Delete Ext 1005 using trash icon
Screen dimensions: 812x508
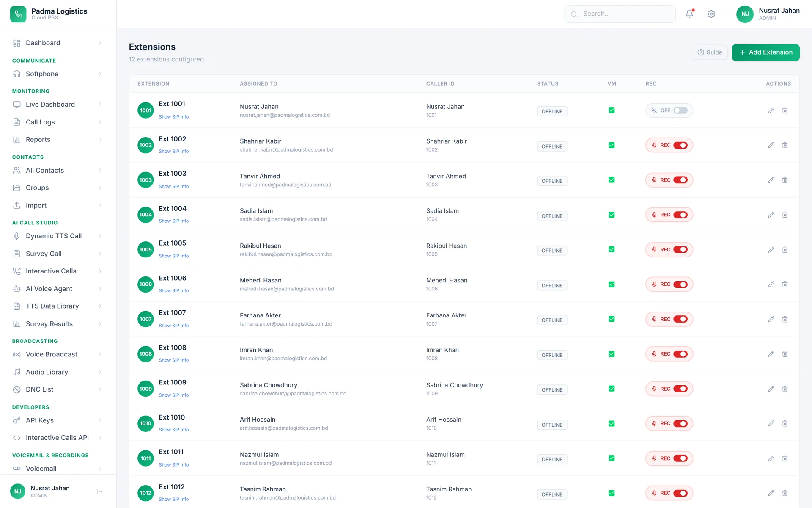pos(785,250)
